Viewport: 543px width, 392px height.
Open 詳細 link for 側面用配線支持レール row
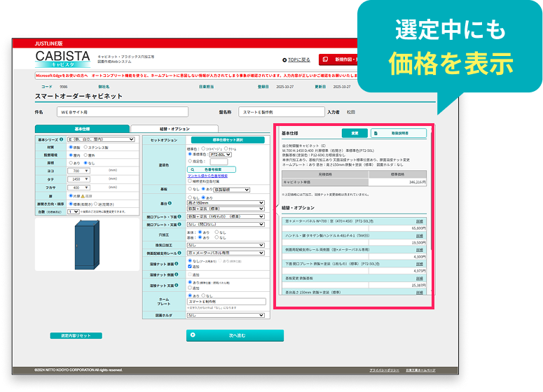(x=420, y=250)
